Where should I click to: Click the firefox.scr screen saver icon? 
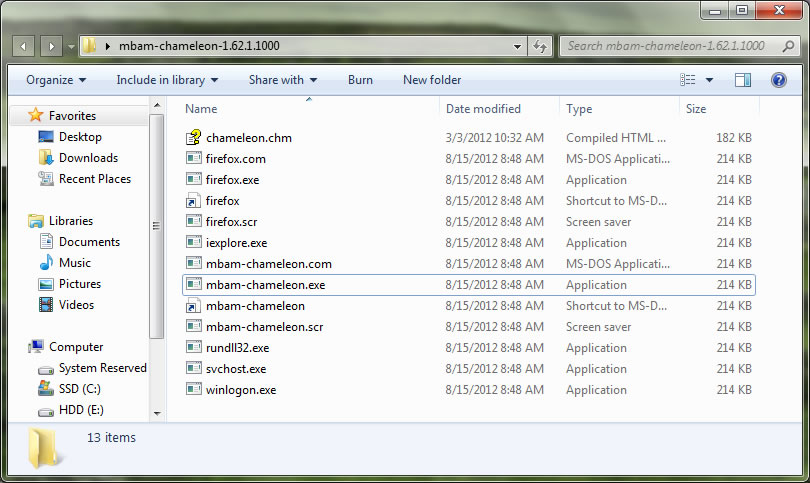(194, 221)
